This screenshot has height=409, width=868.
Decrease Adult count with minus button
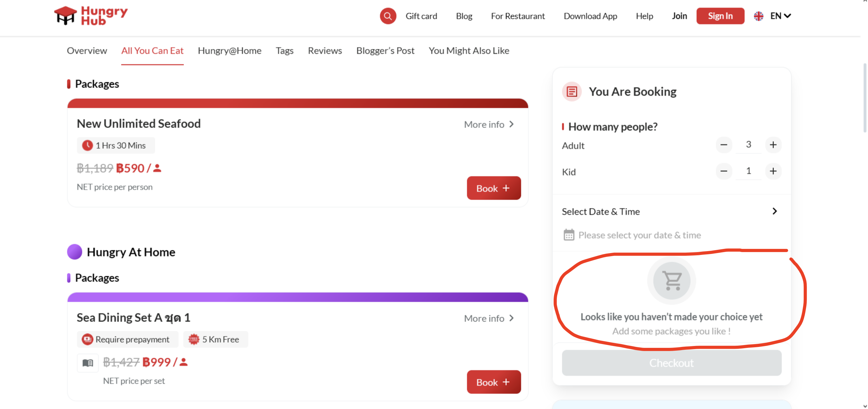click(723, 145)
